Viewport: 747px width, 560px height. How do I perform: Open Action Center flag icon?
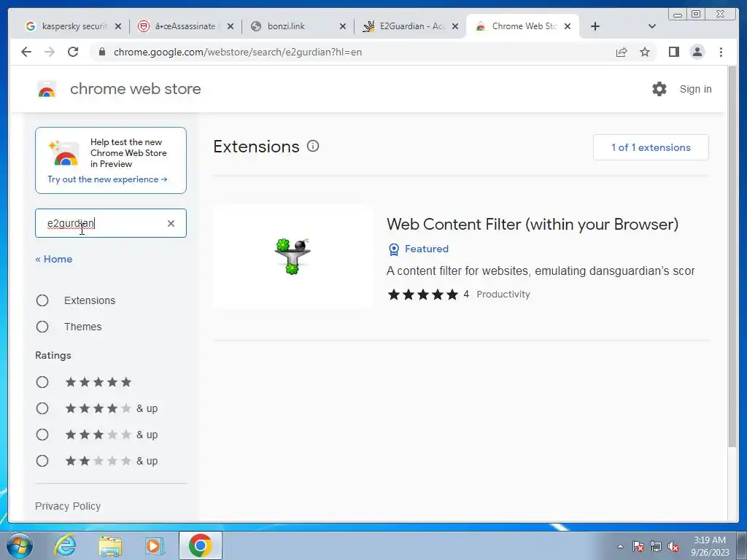tap(638, 546)
